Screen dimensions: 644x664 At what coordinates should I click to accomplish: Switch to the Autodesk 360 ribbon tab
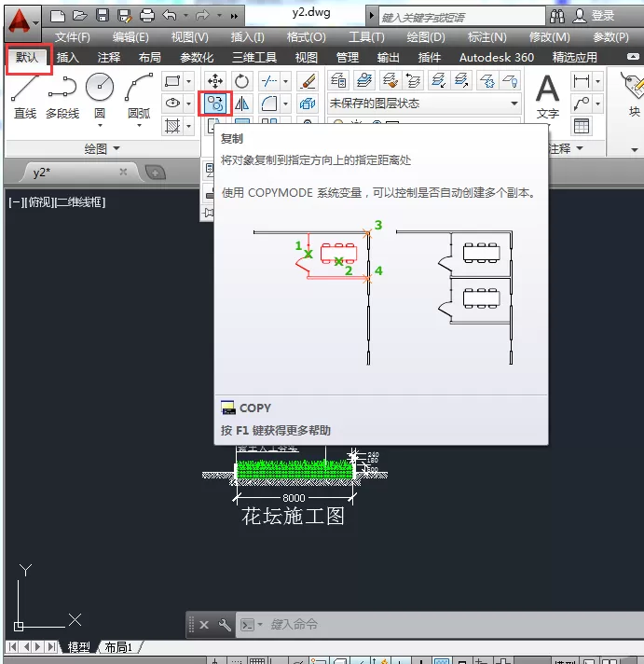pyautogui.click(x=497, y=57)
